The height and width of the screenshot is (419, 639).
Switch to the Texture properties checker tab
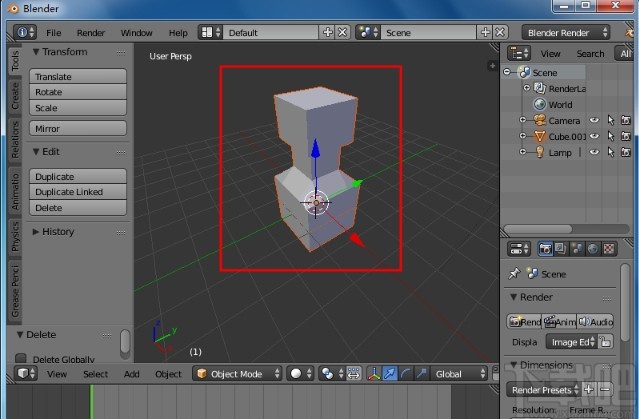(x=609, y=249)
